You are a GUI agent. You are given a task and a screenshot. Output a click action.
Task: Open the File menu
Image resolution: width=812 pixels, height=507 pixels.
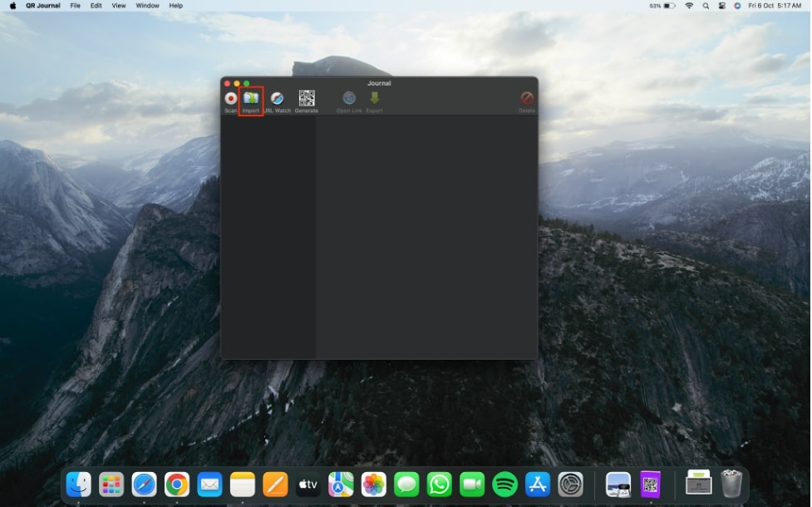76,6
